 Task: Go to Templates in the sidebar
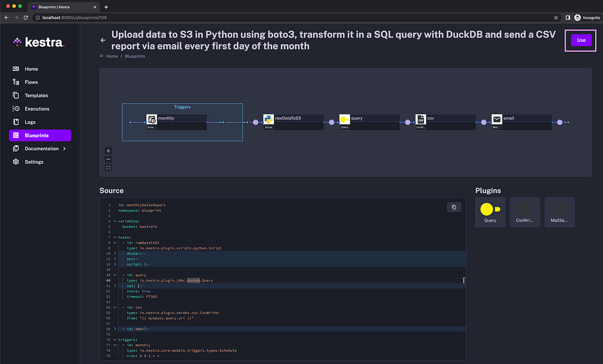click(36, 95)
